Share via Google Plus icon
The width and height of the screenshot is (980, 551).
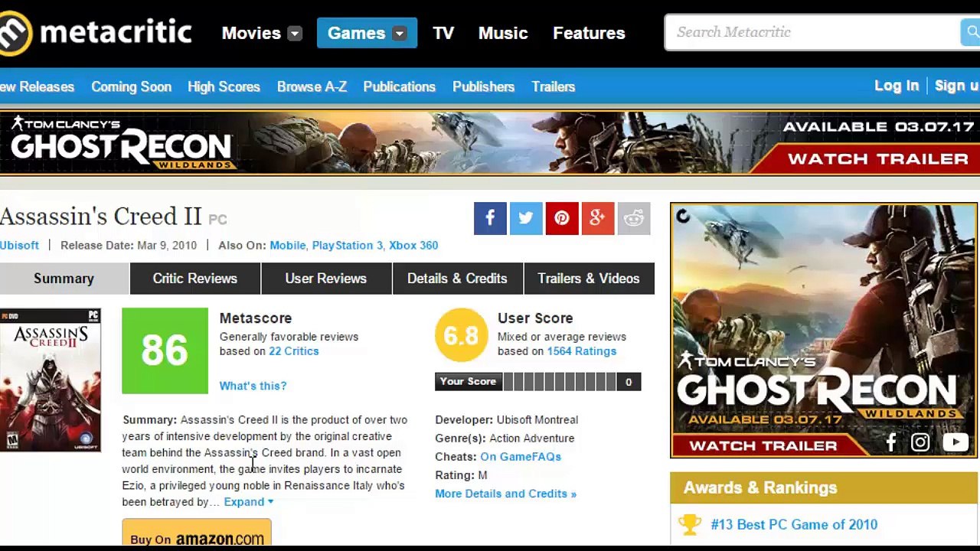598,218
